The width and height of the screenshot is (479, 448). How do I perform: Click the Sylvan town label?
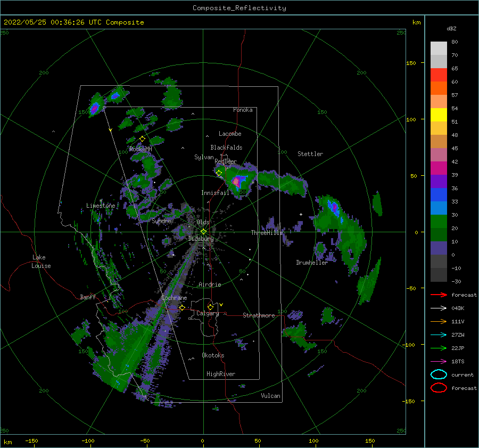point(204,157)
